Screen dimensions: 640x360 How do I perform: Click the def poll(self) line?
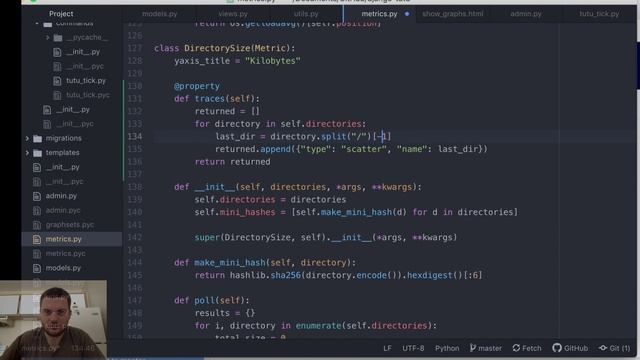tap(211, 300)
